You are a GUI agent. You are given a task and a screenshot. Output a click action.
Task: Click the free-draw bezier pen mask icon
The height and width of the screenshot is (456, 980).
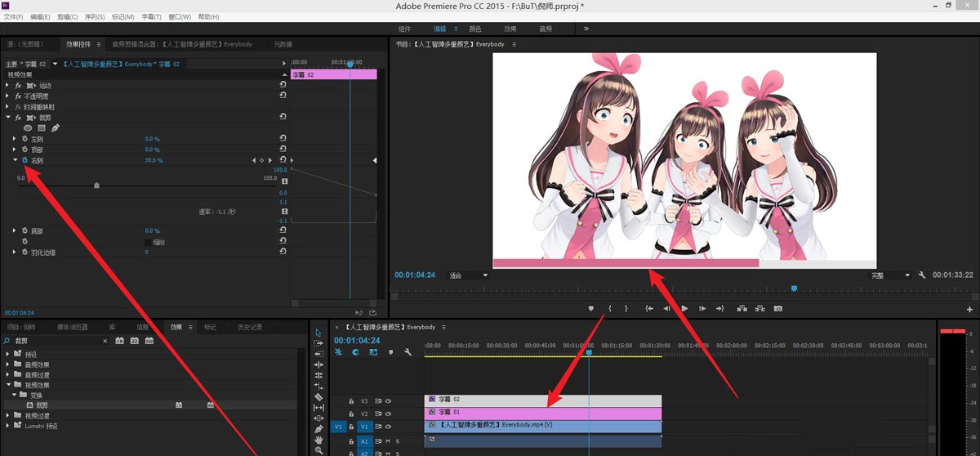coord(56,128)
